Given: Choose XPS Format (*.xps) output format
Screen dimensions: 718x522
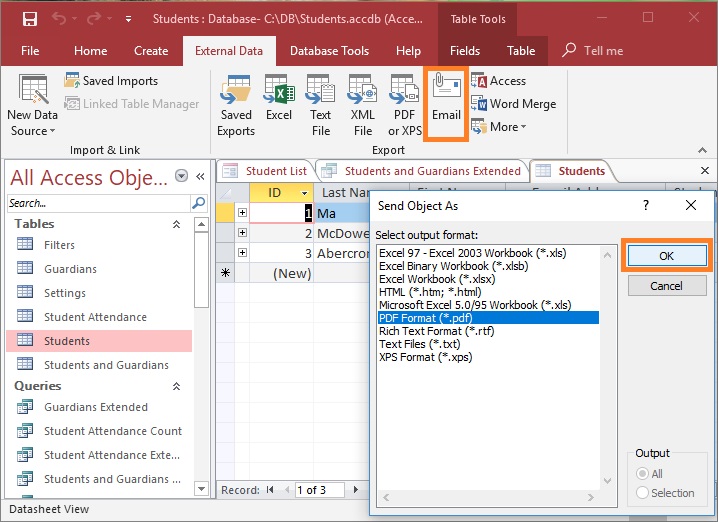Looking at the screenshot, I should [488, 357].
